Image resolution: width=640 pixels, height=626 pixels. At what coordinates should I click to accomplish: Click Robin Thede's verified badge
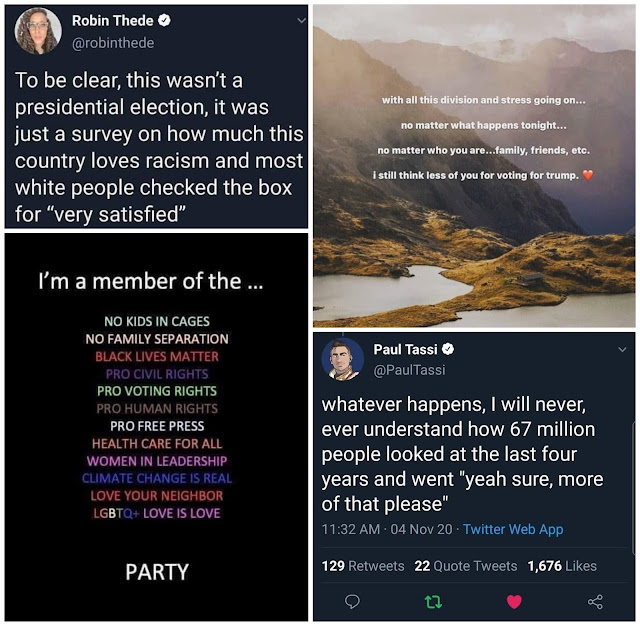click(x=164, y=20)
